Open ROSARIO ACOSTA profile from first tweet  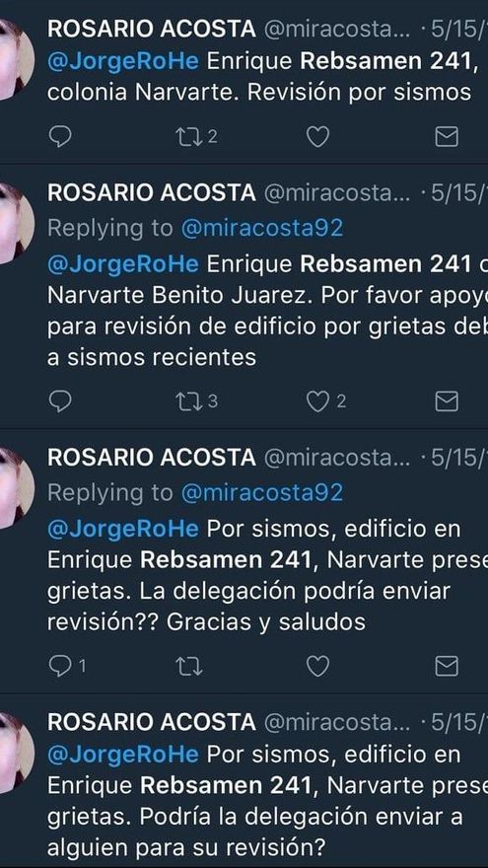click(x=152, y=30)
